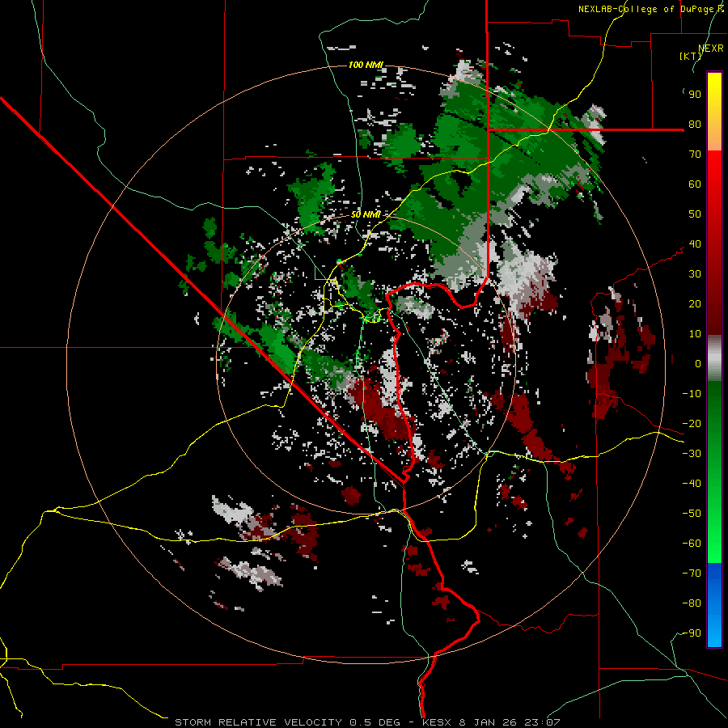Click the -70 legend value

point(692,574)
